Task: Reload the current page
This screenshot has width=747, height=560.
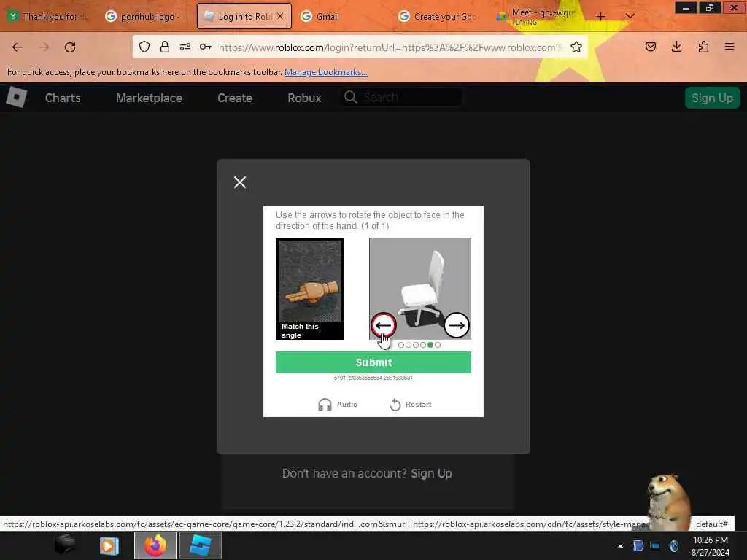Action: point(70,47)
